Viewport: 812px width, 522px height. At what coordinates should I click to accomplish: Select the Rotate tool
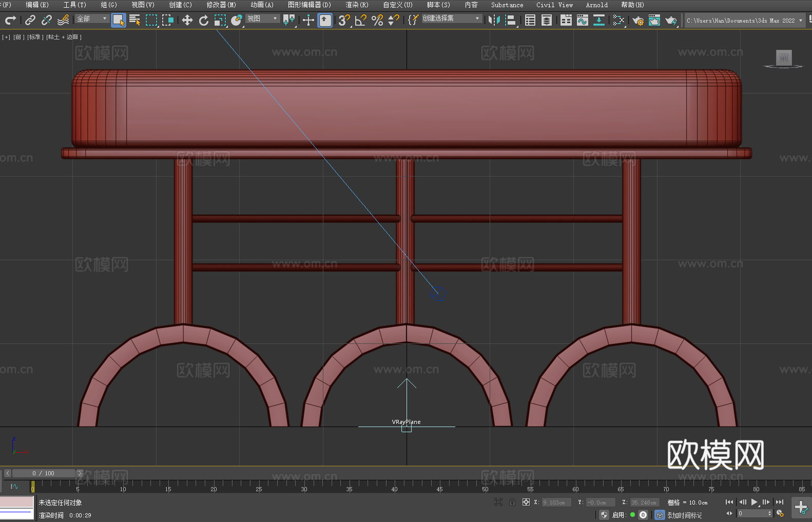(204, 20)
